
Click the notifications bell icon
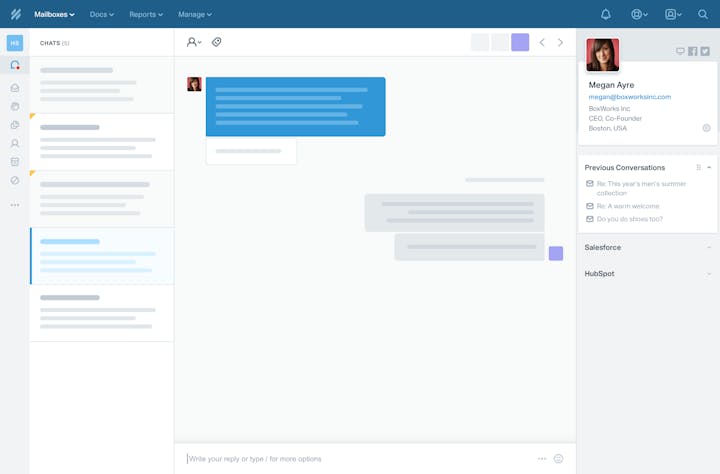tap(605, 14)
